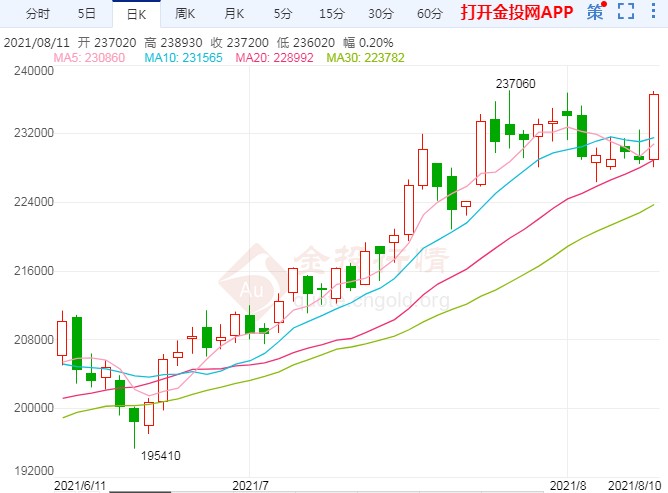Viewport: 668px width, 493px height.
Task: Show the 60分 interval chart
Action: (430, 14)
